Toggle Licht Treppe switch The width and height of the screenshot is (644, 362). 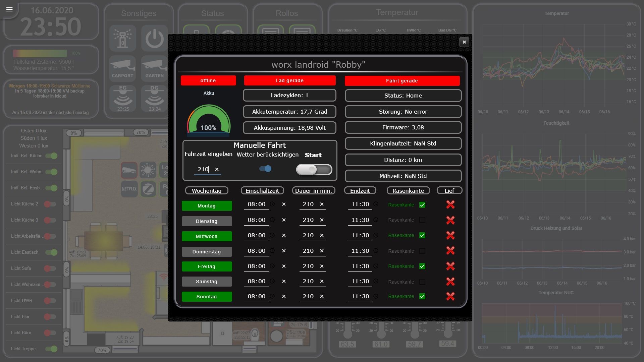point(51,349)
